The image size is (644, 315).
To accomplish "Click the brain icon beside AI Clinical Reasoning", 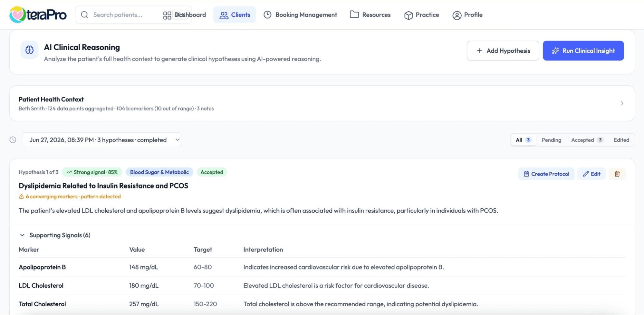I will [29, 50].
